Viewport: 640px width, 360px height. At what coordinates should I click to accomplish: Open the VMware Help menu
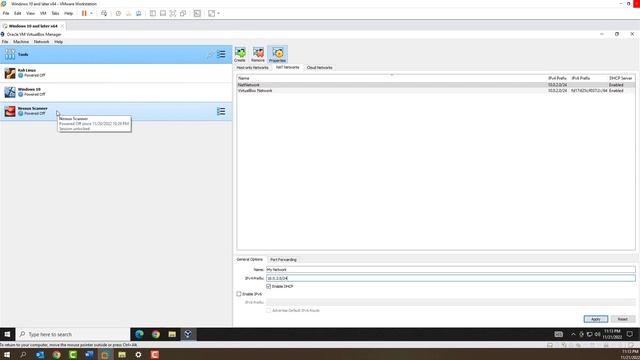[69, 13]
